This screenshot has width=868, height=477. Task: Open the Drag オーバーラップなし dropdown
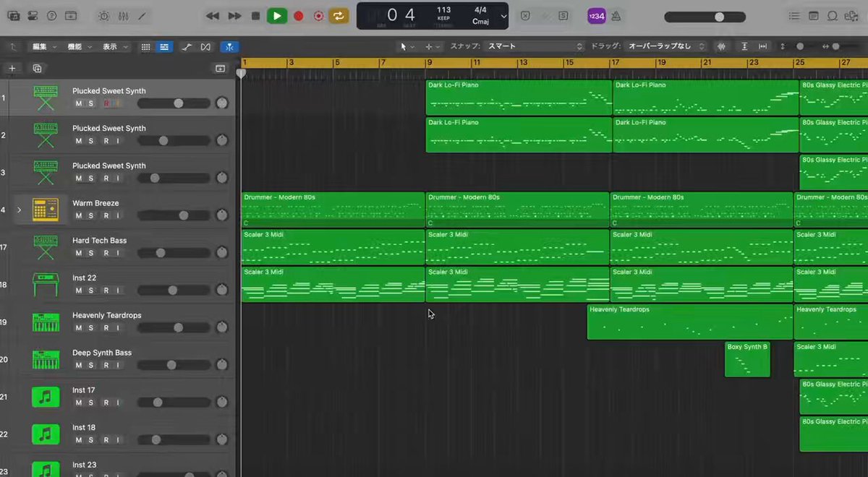pyautogui.click(x=665, y=46)
